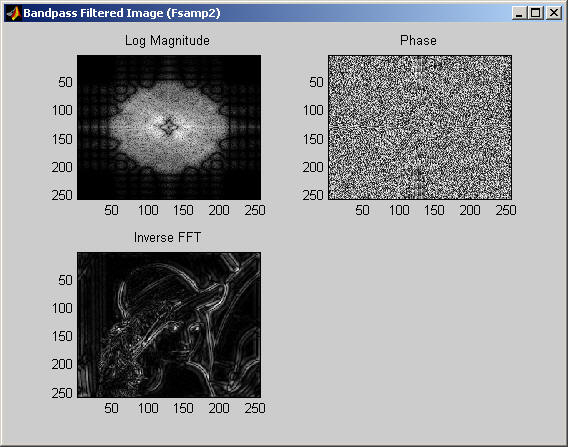Click the bright center of Log Magnitude spectrum
This screenshot has width=568, height=447.
point(169,127)
